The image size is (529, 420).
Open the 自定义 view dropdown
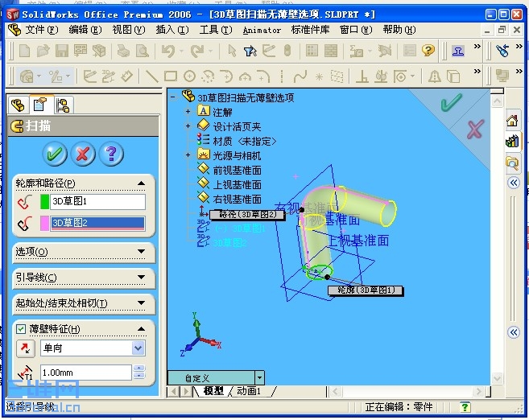[x=260, y=378]
